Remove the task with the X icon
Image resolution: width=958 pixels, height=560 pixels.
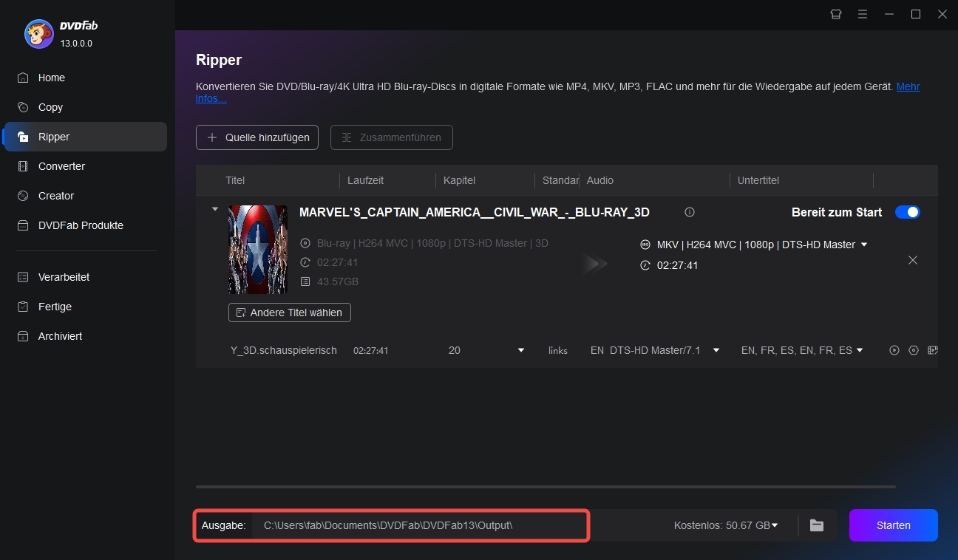tap(913, 260)
